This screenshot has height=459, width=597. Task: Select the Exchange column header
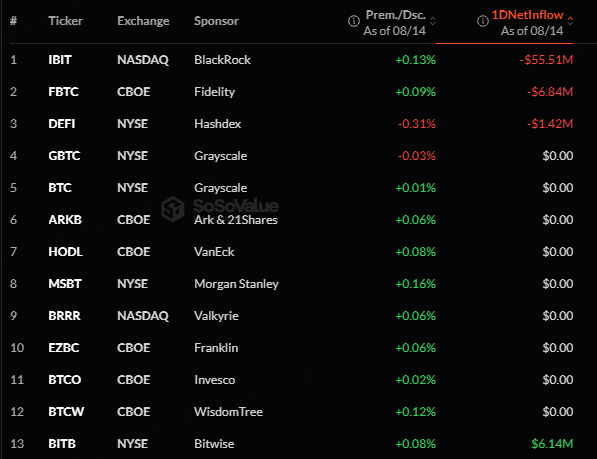pyautogui.click(x=143, y=21)
